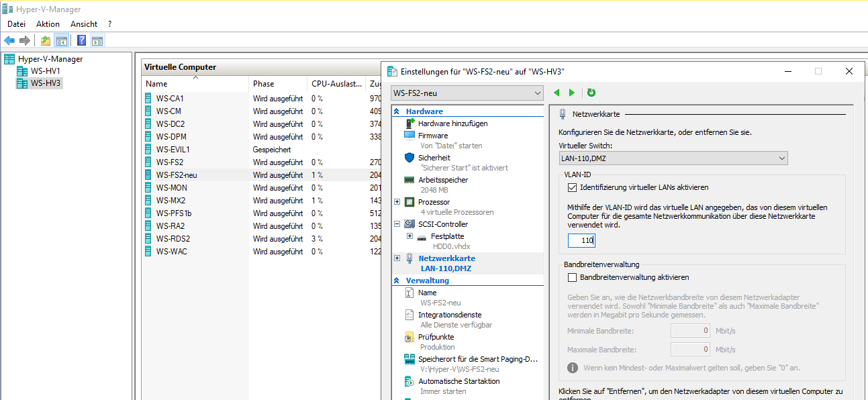Select the WS-HV1 server in the tree
The image size is (868, 400).
(x=39, y=71)
